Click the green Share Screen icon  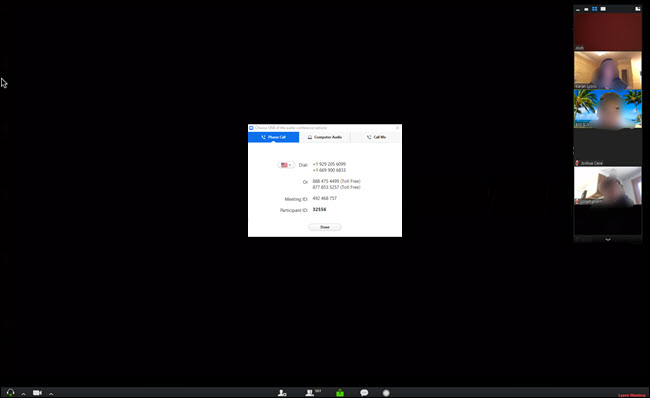pyautogui.click(x=340, y=393)
